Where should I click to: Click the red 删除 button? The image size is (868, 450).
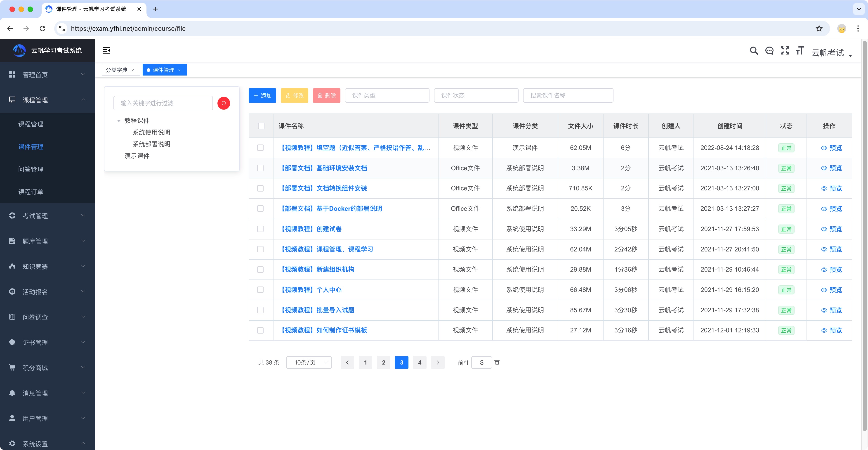pos(326,95)
